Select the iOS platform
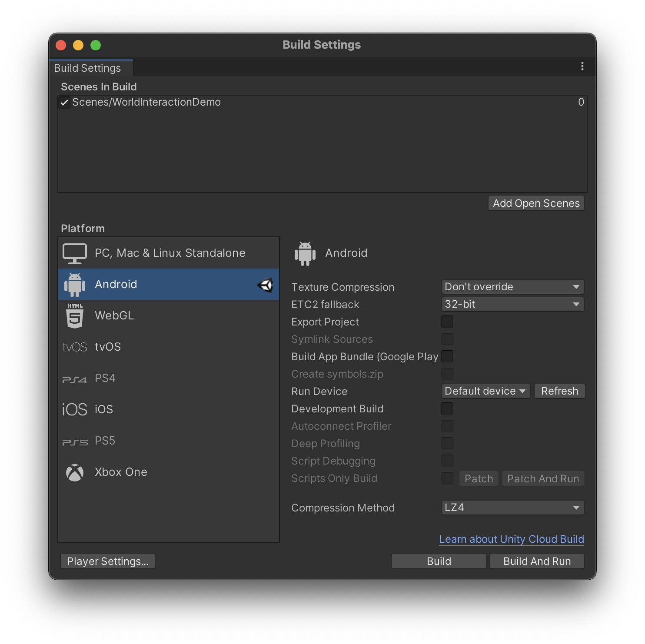 pos(169,409)
